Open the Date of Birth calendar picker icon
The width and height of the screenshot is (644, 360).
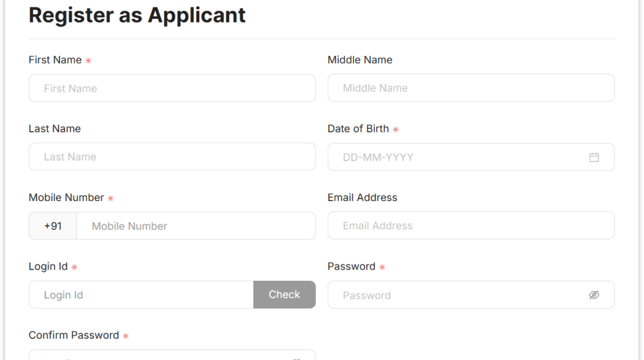pyautogui.click(x=594, y=157)
